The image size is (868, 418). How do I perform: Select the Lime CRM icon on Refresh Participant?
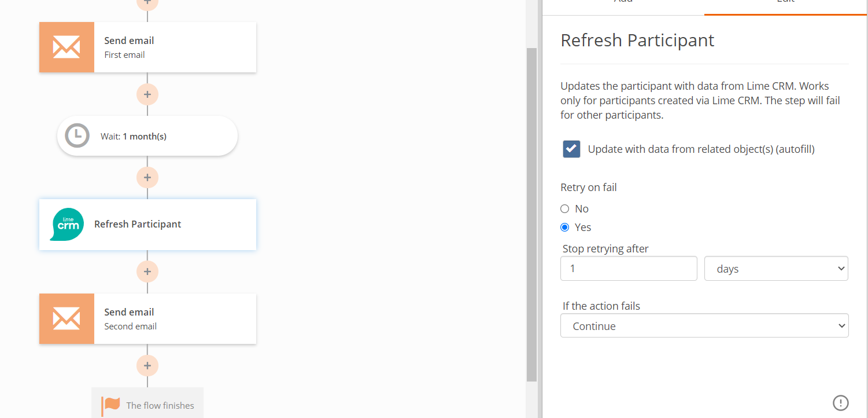point(67,225)
